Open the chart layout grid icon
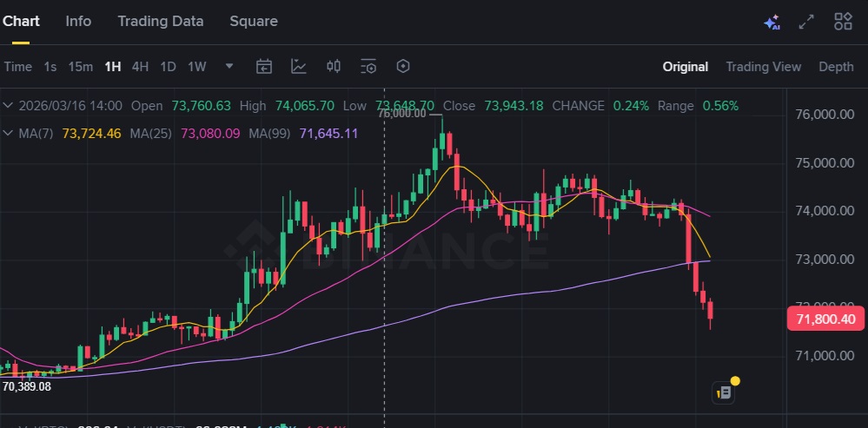Viewport: 868px width, 428px height. [x=843, y=22]
